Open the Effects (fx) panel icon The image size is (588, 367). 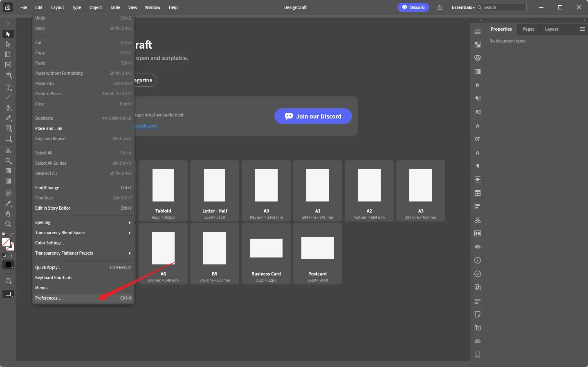coord(477,85)
